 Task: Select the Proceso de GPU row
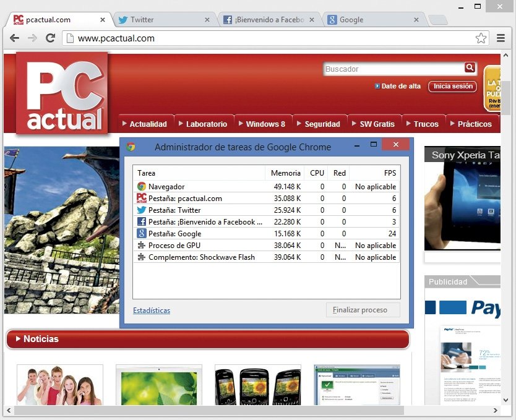click(x=266, y=246)
